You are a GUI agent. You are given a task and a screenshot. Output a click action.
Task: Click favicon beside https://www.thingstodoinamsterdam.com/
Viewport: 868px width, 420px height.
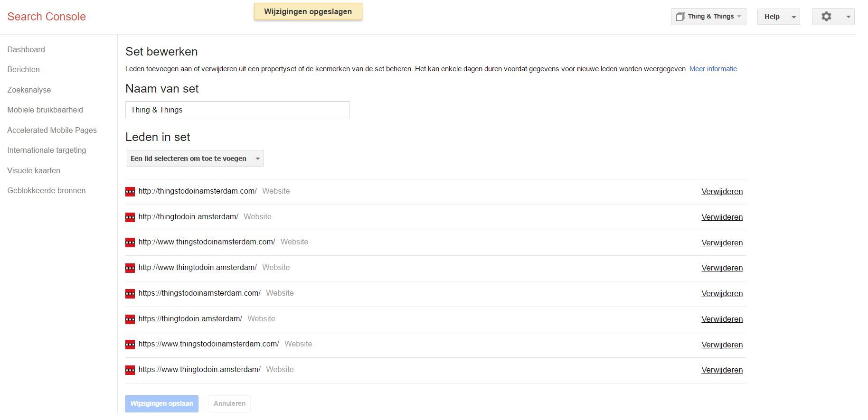pos(130,345)
